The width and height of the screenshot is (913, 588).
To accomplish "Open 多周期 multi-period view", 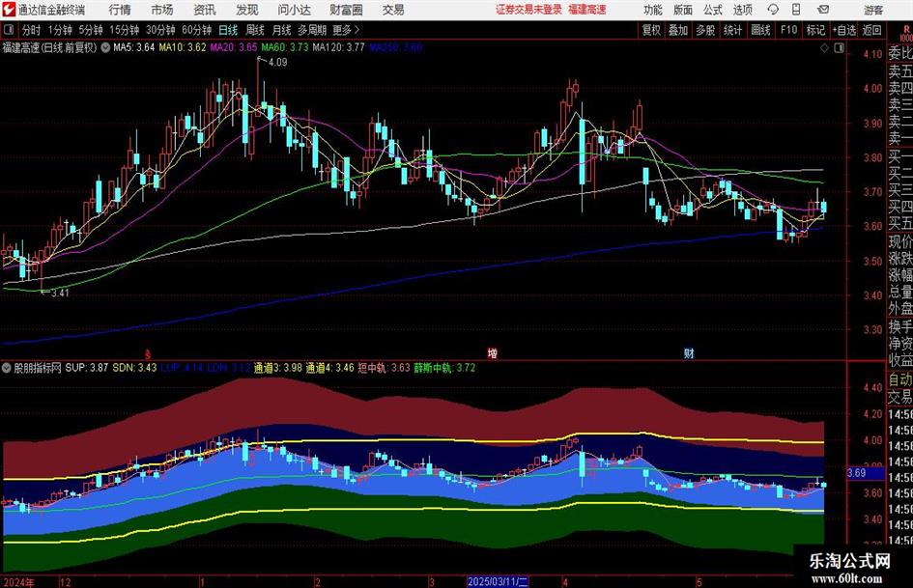I will coord(312,30).
